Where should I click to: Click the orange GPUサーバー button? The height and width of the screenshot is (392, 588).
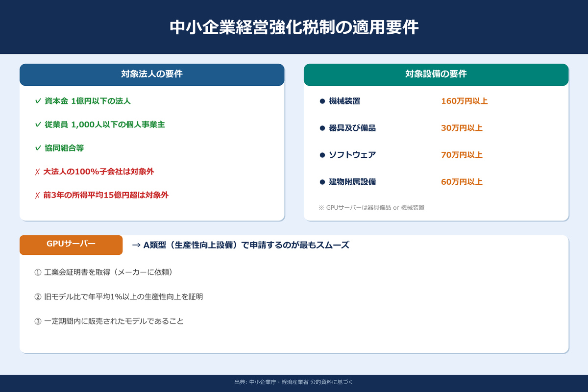[71, 245]
